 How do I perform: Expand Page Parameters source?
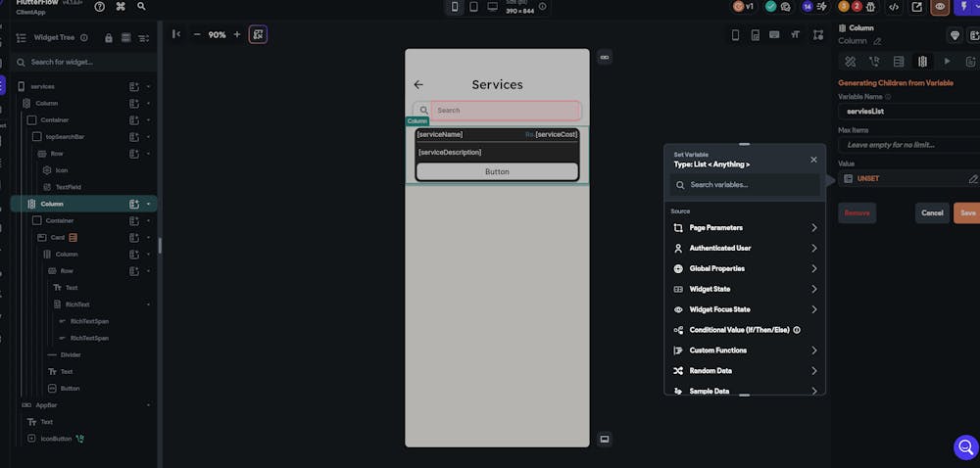pyautogui.click(x=745, y=228)
